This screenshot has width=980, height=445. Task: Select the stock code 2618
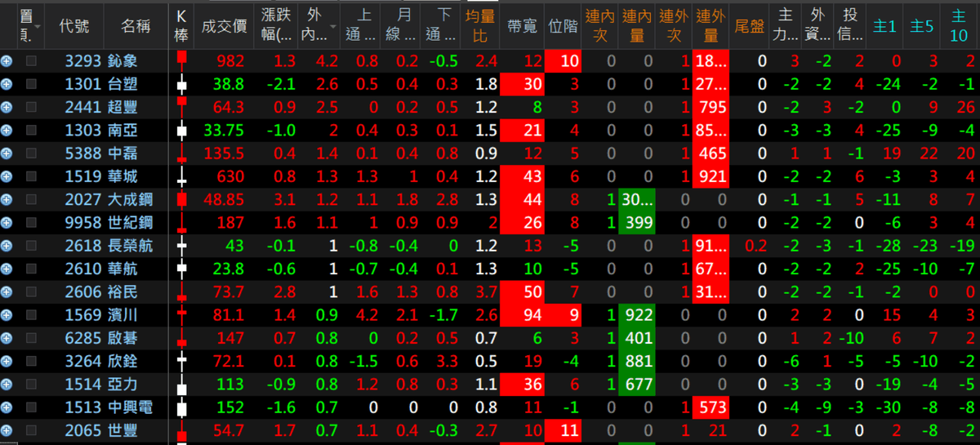pos(83,245)
